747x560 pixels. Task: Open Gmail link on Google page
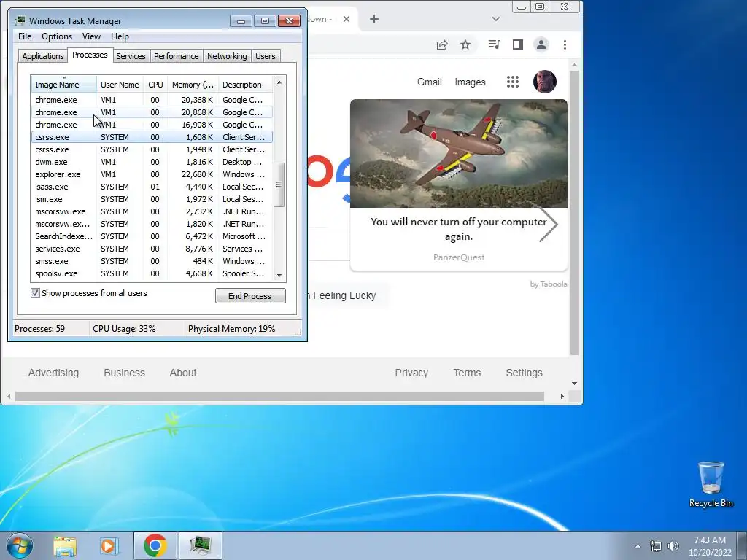[x=429, y=82]
